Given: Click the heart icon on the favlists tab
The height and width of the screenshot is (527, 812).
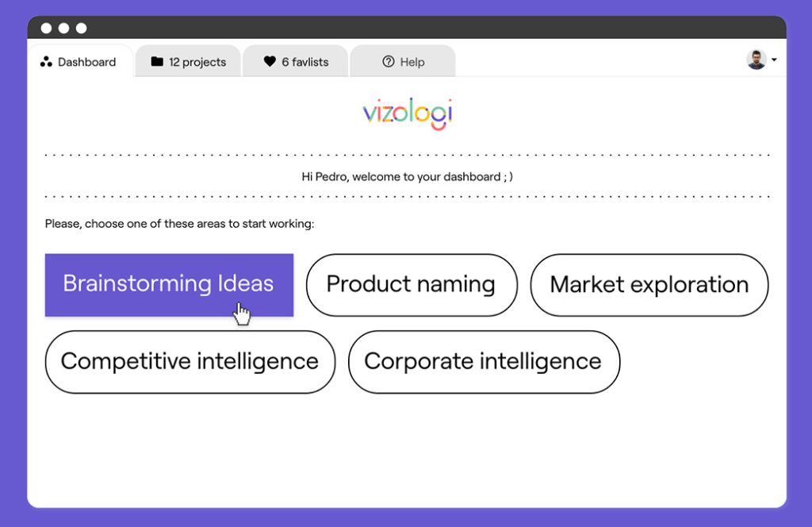Looking at the screenshot, I should [x=269, y=60].
